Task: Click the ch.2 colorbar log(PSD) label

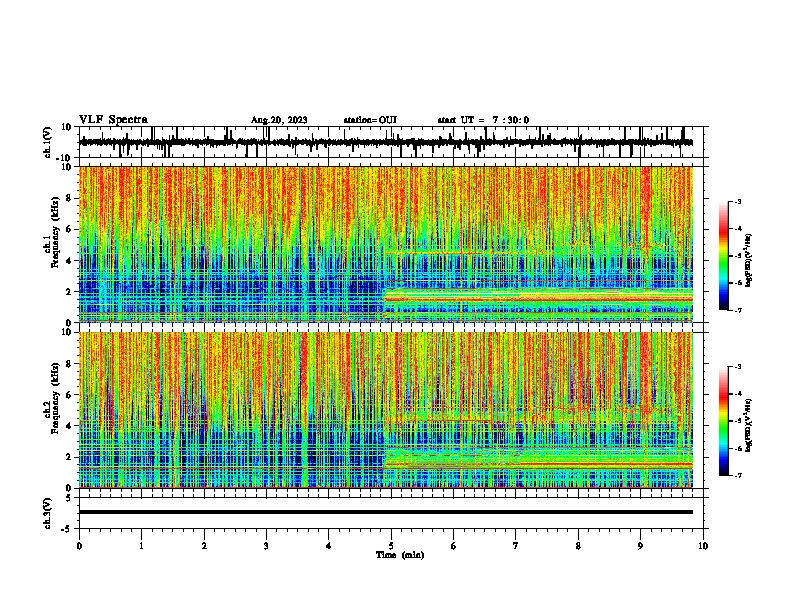Action: click(749, 425)
